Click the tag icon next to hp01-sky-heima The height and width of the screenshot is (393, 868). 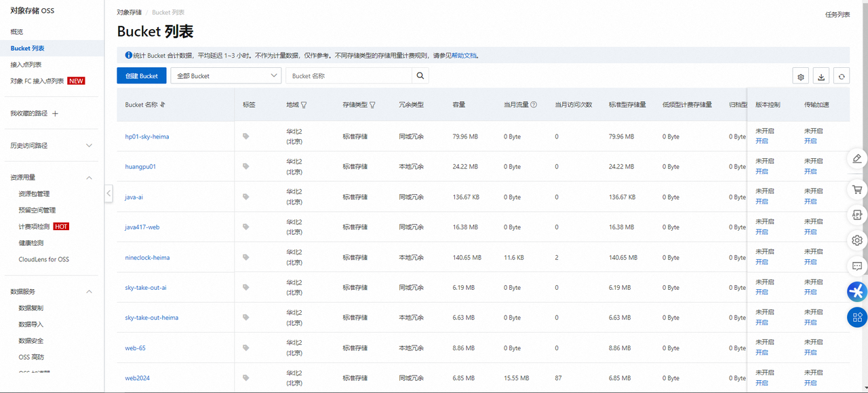(x=245, y=136)
